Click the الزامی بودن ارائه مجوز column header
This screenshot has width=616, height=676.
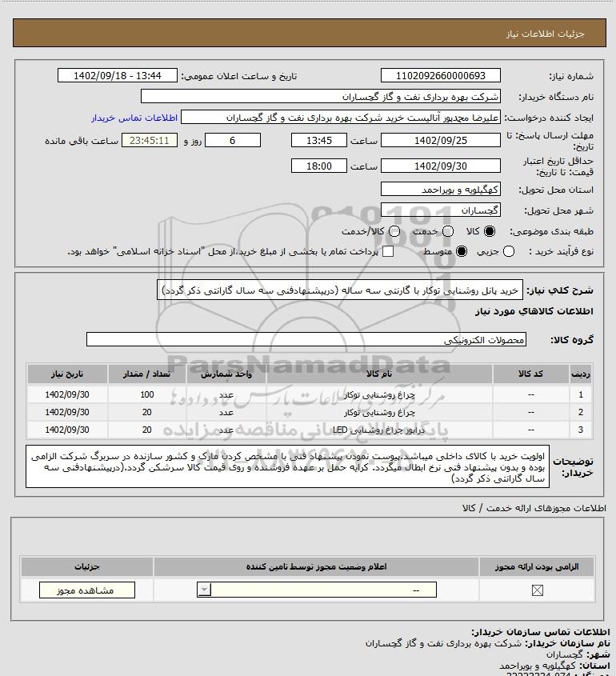[537, 566]
